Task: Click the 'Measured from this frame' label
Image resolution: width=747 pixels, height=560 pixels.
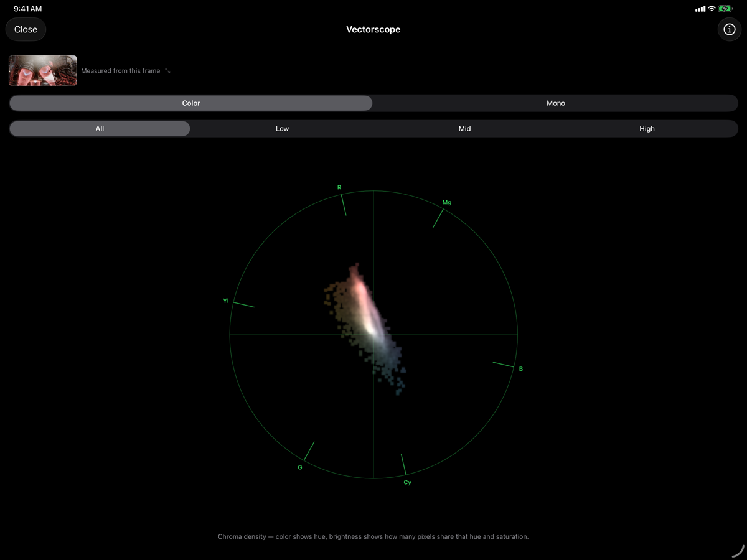Action: (121, 71)
